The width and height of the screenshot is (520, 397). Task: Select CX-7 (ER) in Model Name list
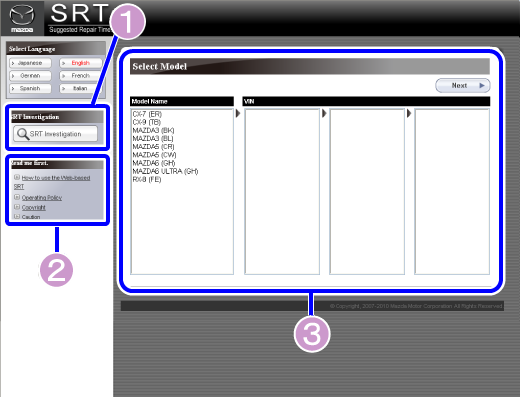[147, 114]
